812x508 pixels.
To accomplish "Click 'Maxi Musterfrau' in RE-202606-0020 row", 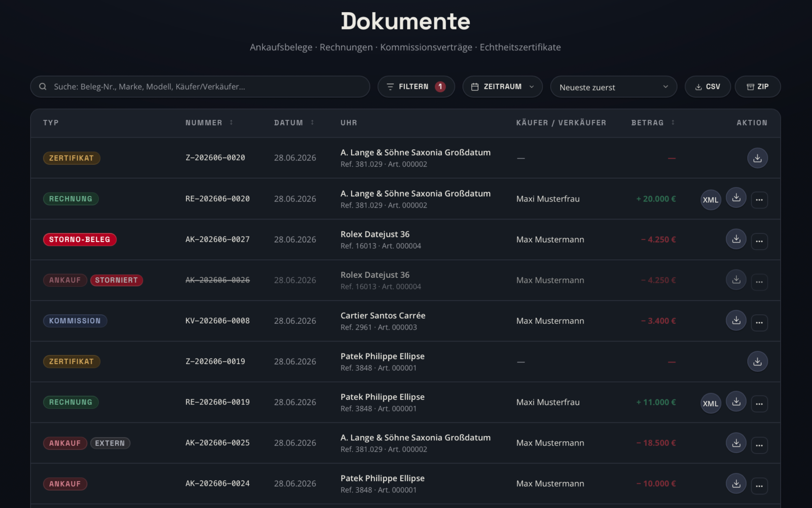I will click(x=548, y=199).
